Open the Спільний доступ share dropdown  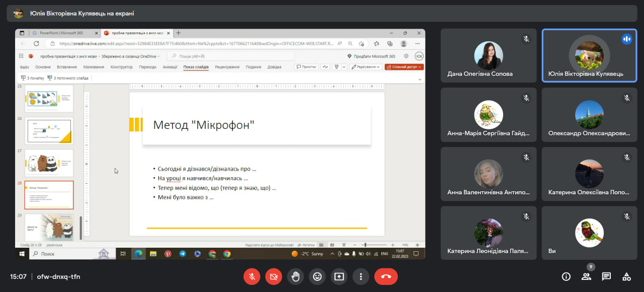click(404, 67)
